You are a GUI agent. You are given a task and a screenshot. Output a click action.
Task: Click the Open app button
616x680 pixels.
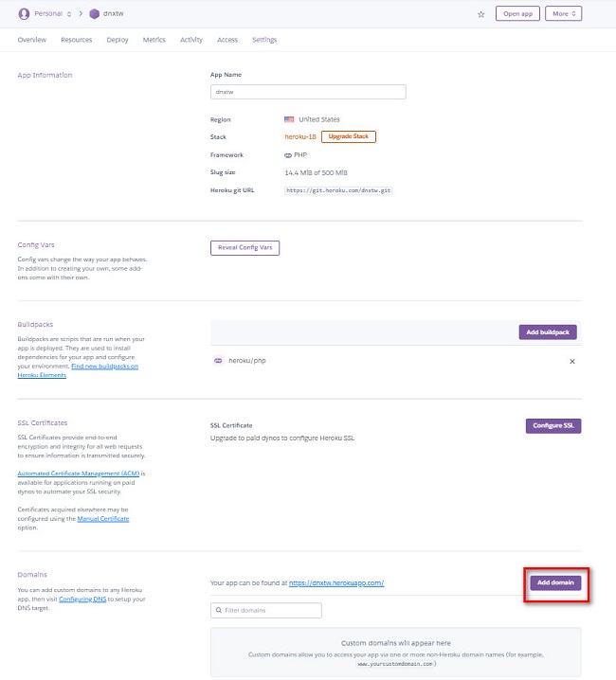[x=517, y=14]
